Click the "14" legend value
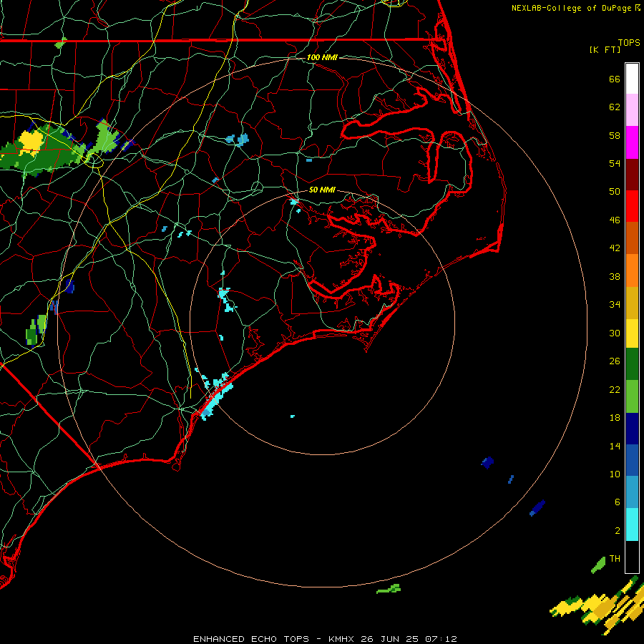This screenshot has width=644, height=644. coord(615,446)
